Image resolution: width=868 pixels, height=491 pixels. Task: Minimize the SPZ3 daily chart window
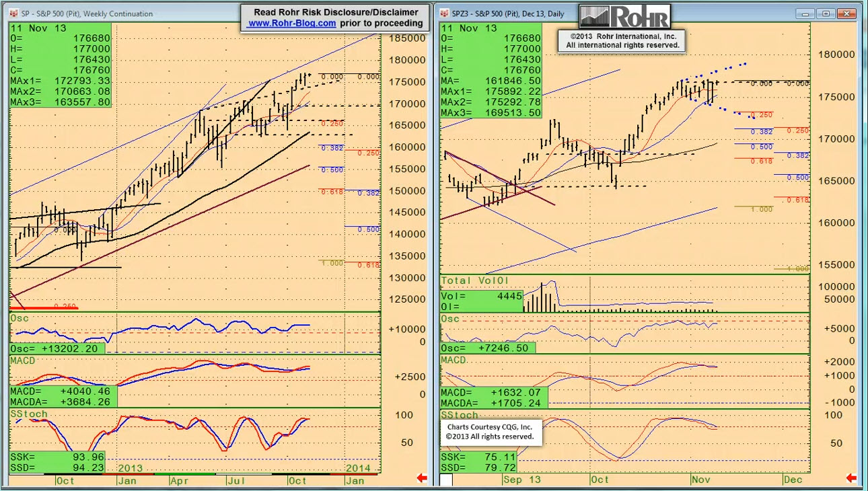[805, 13]
